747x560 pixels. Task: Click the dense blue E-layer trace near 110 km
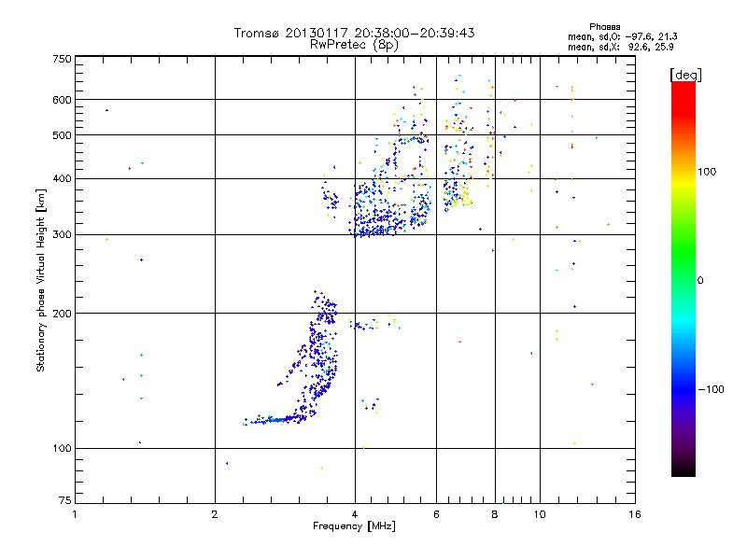[274, 420]
